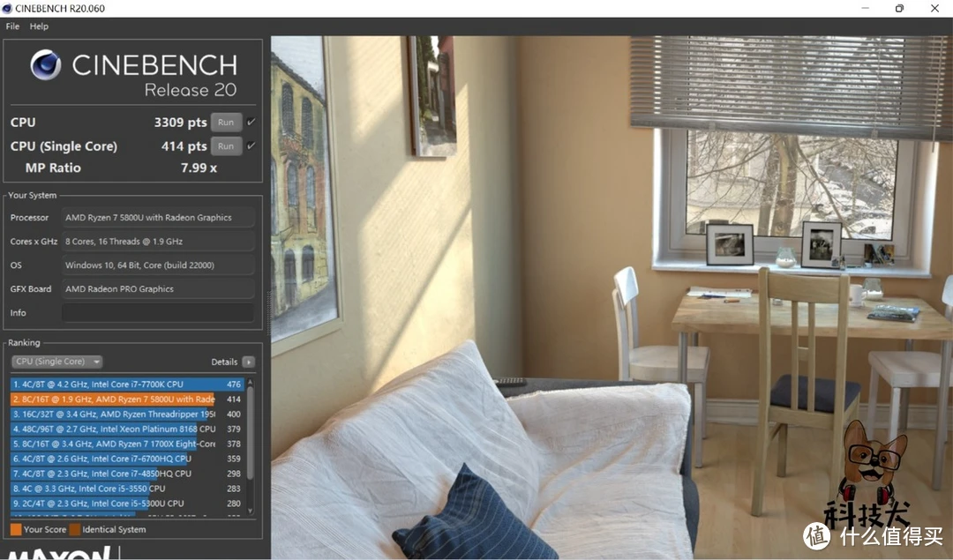The height and width of the screenshot is (560, 953).
Task: Toggle the CPU (Single Core) test checkbox
Action: [251, 146]
